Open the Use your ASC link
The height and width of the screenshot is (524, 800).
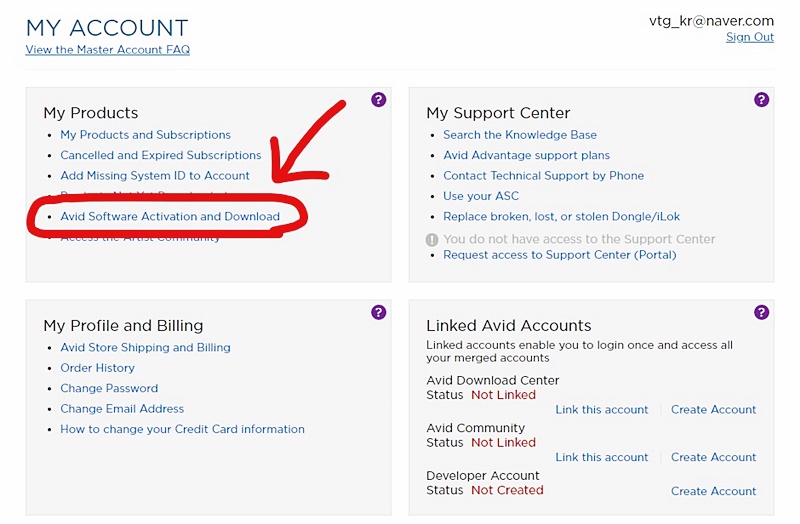[481, 196]
